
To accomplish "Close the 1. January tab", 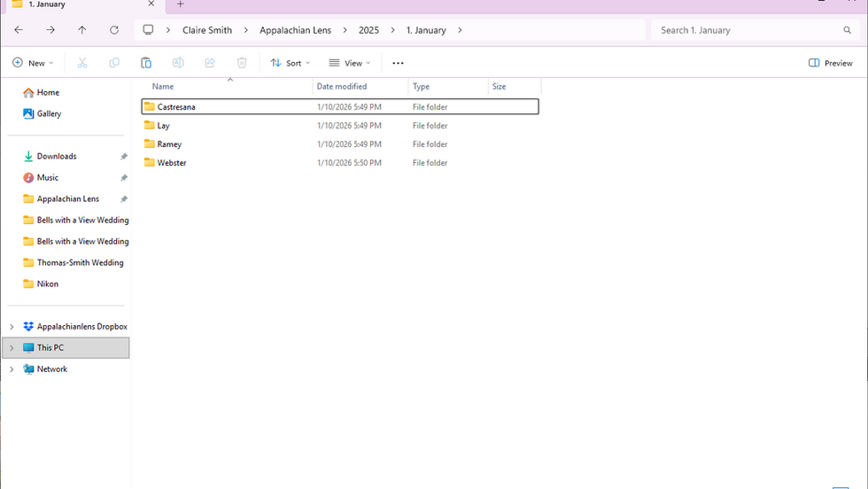I will click(151, 4).
